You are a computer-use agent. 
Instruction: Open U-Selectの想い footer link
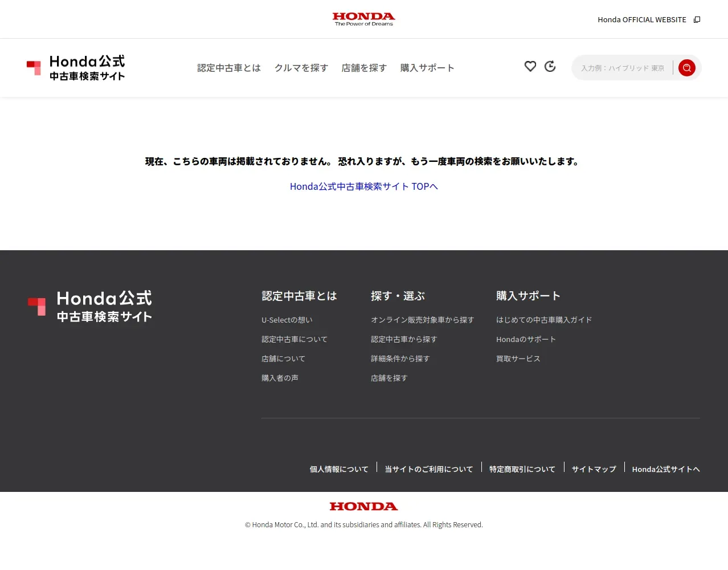[x=287, y=320]
